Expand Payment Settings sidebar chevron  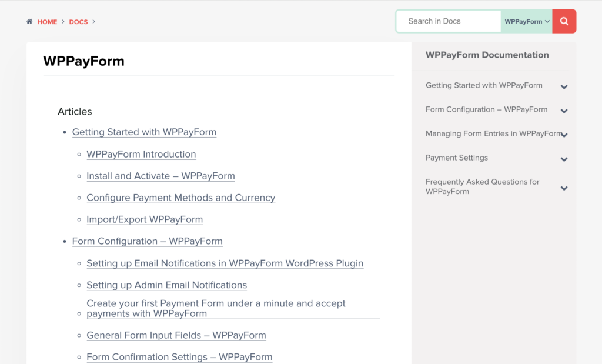tap(564, 159)
